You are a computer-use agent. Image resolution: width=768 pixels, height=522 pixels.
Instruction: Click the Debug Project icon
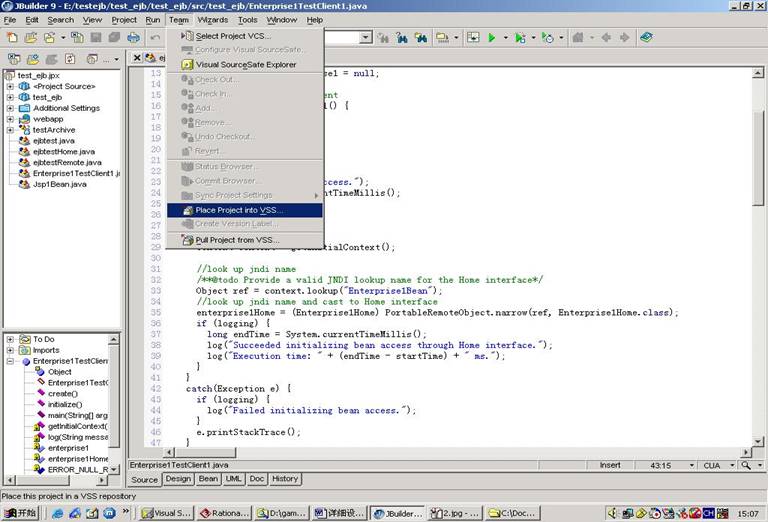(520, 37)
